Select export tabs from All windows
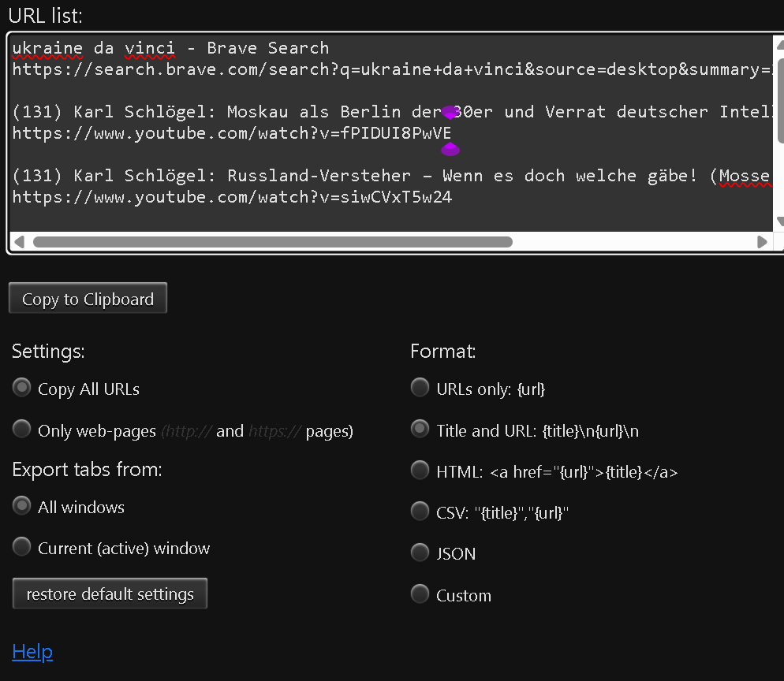784x681 pixels. tap(23, 507)
